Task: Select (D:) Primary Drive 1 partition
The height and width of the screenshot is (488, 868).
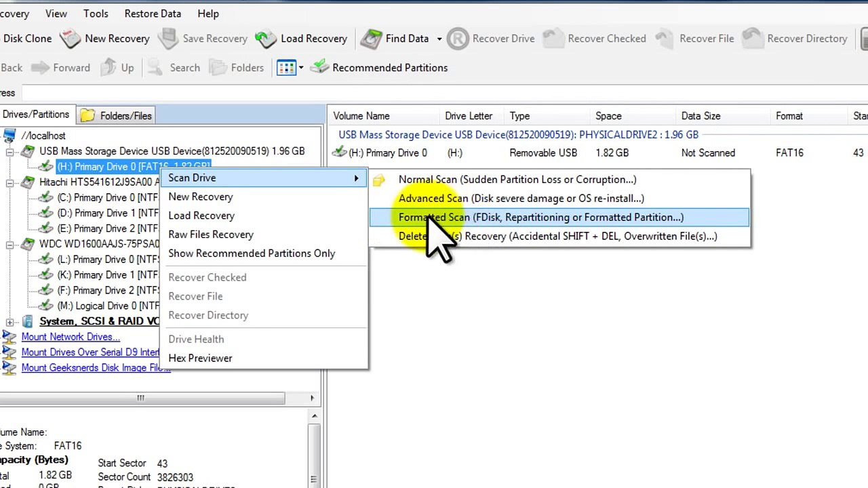Action: (107, 213)
